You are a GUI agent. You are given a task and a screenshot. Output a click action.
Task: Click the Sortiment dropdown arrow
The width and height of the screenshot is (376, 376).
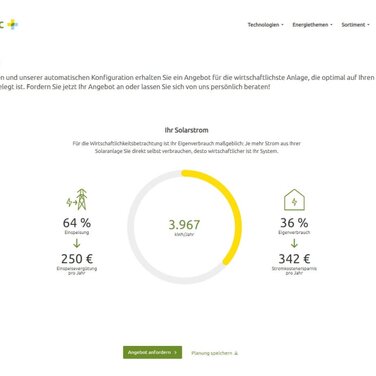coord(368,25)
